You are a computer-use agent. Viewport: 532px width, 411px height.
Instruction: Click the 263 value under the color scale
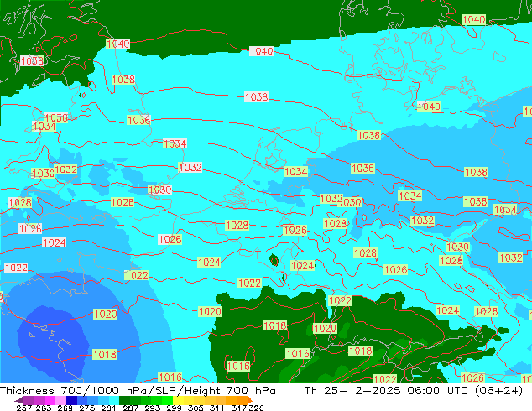pyautogui.click(x=44, y=408)
